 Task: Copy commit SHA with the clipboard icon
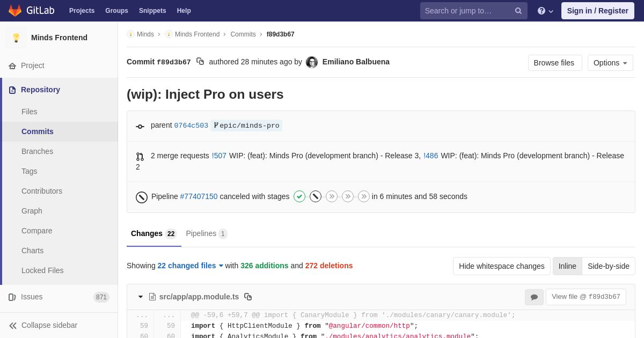click(200, 62)
